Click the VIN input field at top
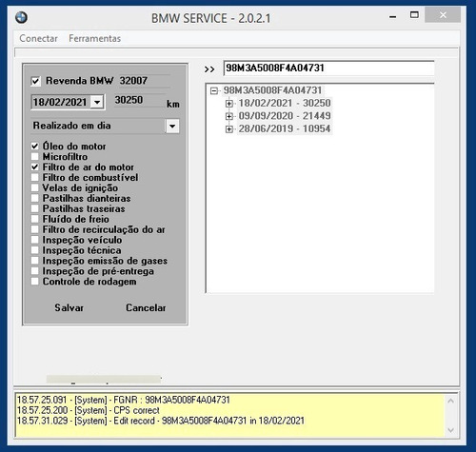This screenshot has width=476, height=452. coord(328,69)
